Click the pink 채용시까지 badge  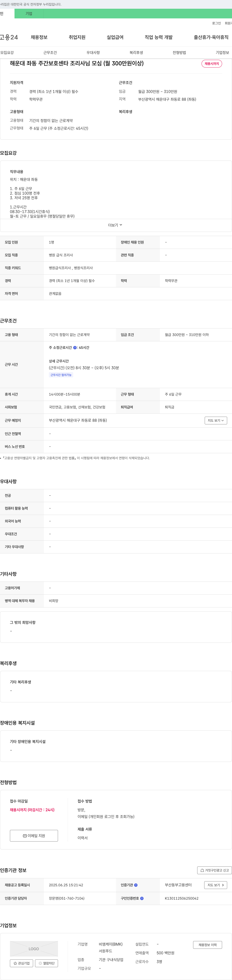click(212, 64)
